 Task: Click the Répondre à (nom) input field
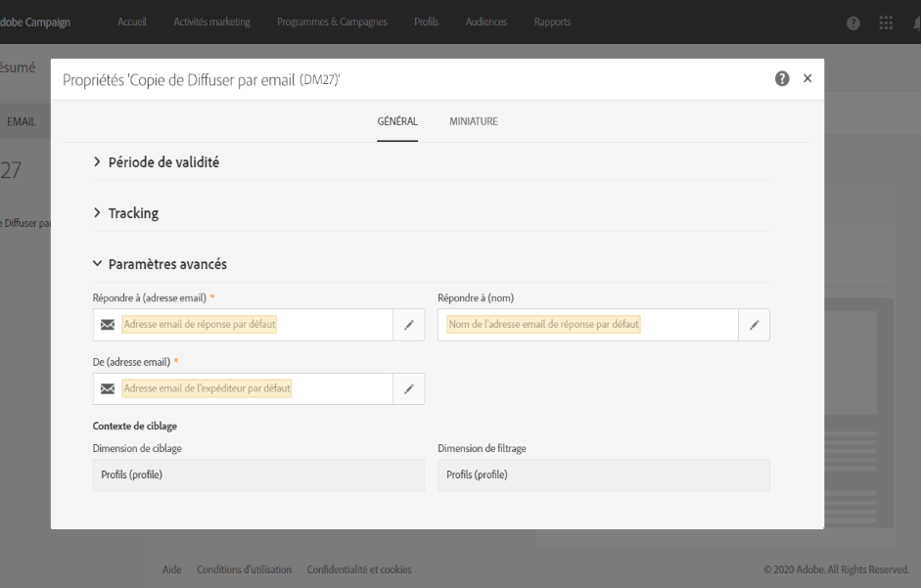click(x=587, y=325)
